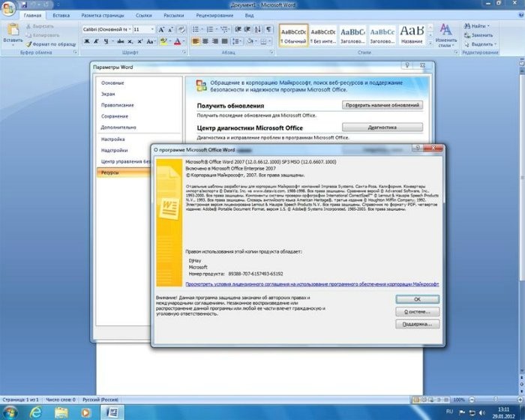Show paragraph marks (¶)

point(268,30)
